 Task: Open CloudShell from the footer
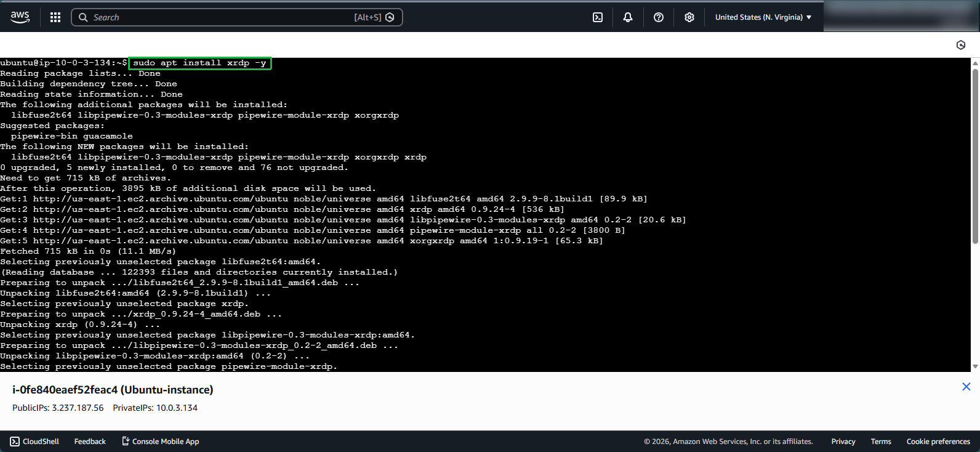point(34,442)
